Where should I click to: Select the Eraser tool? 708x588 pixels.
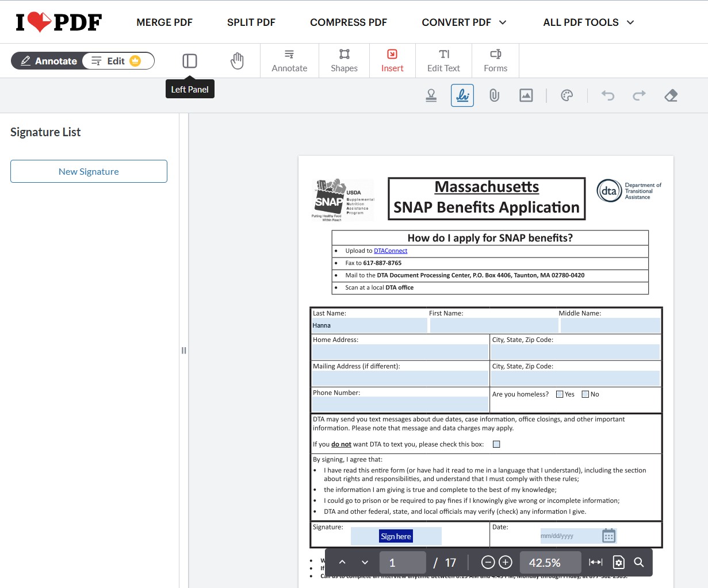[x=671, y=95]
